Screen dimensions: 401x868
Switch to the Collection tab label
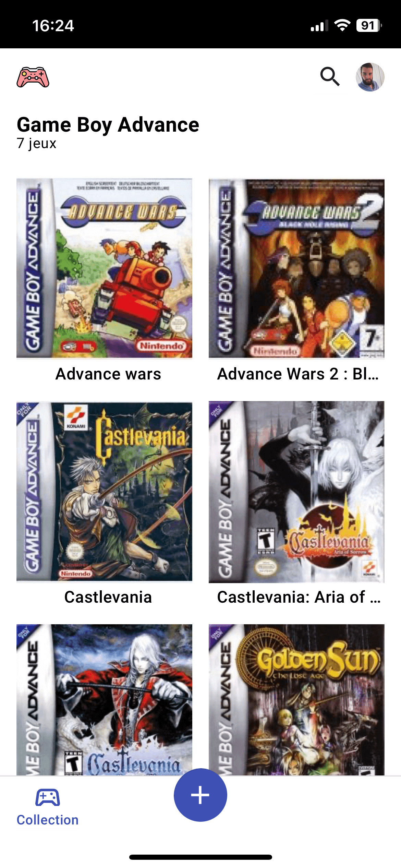48,820
